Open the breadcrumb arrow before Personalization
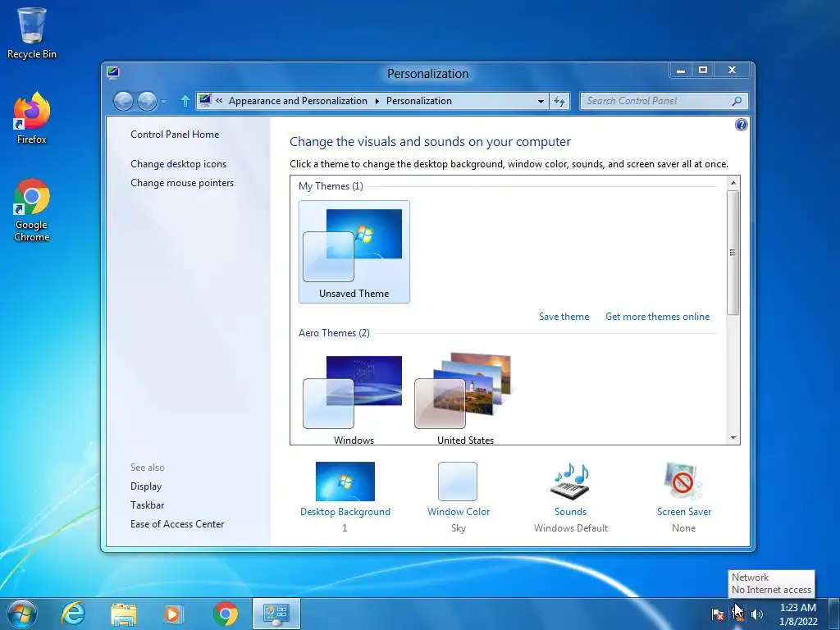Viewport: 840px width, 630px height. coord(377,101)
